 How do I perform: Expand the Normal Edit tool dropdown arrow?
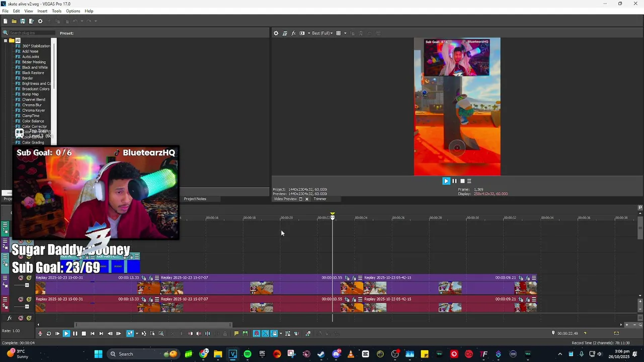(137, 333)
